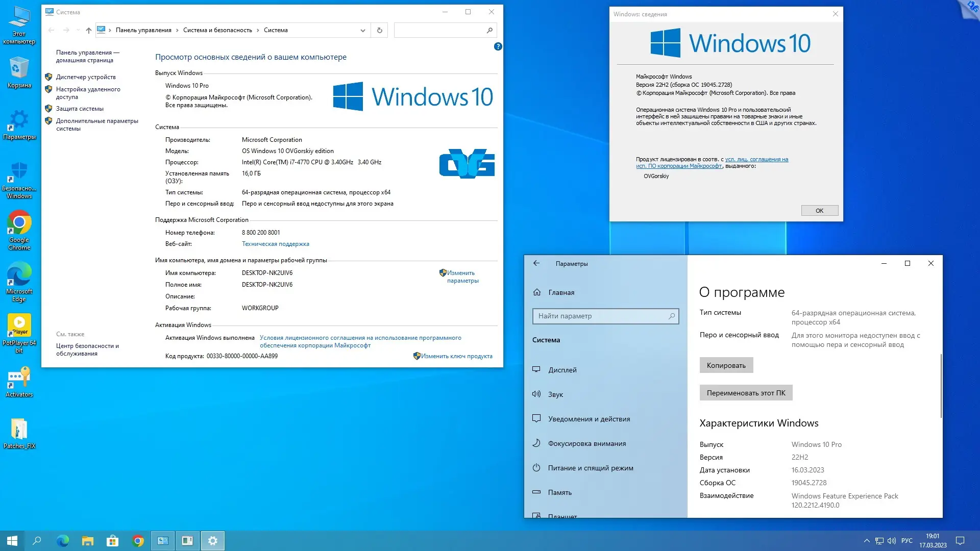Click the blue help question mark icon
This screenshot has height=551, width=980.
(x=498, y=46)
